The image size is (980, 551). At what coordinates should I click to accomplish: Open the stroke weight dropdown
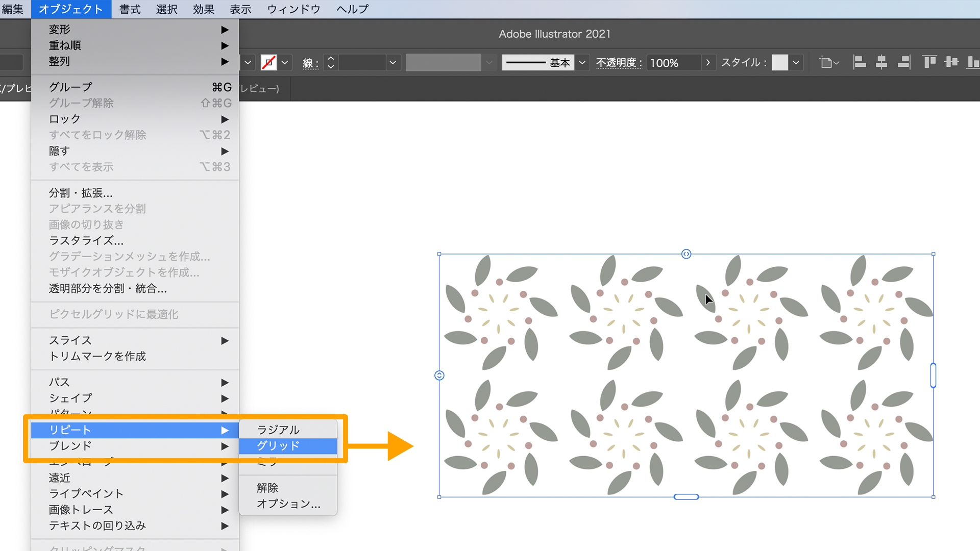pos(393,62)
